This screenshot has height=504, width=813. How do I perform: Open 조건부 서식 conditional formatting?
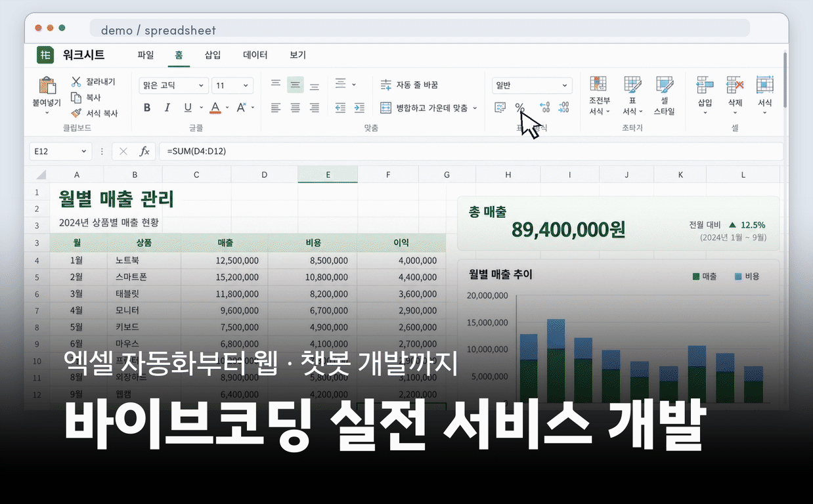coord(599,96)
